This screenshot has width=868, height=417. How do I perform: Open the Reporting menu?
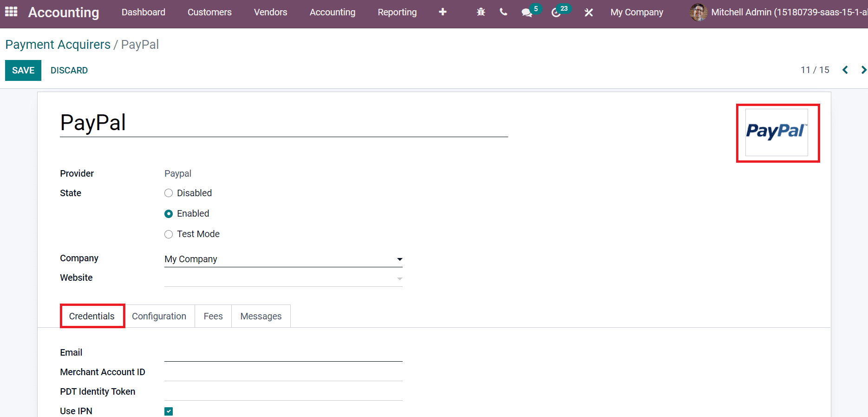click(x=397, y=13)
